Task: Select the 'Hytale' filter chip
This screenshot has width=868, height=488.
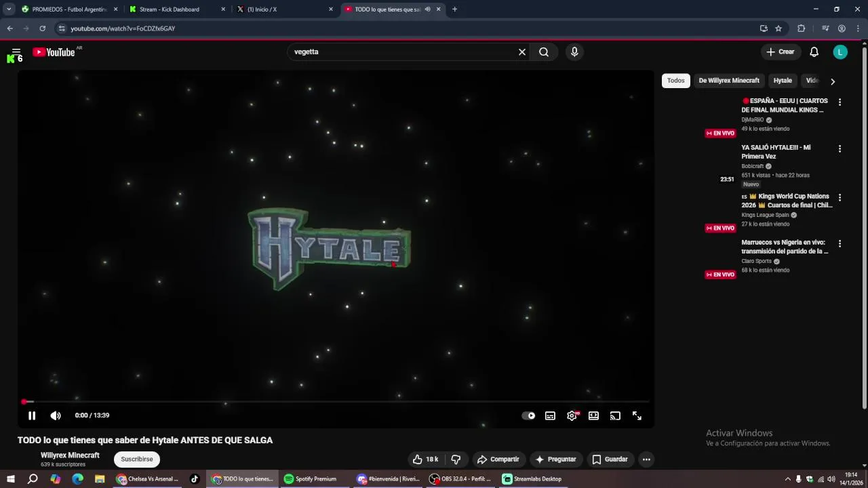Action: pyautogui.click(x=783, y=81)
